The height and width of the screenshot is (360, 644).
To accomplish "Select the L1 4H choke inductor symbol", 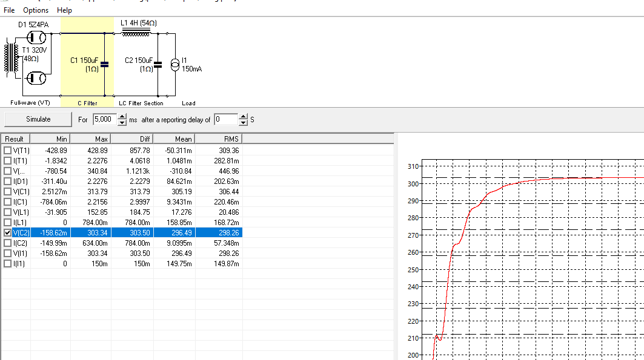I will [x=136, y=33].
